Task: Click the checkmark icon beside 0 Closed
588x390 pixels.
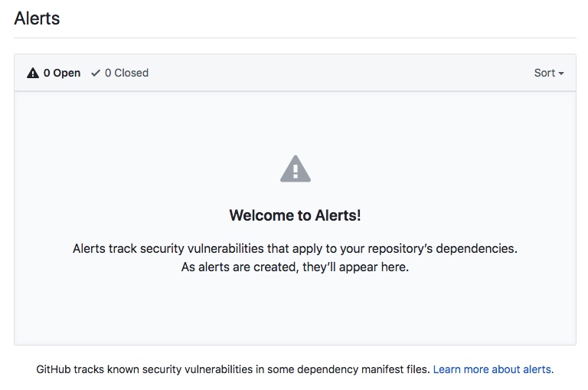Action: coord(96,73)
